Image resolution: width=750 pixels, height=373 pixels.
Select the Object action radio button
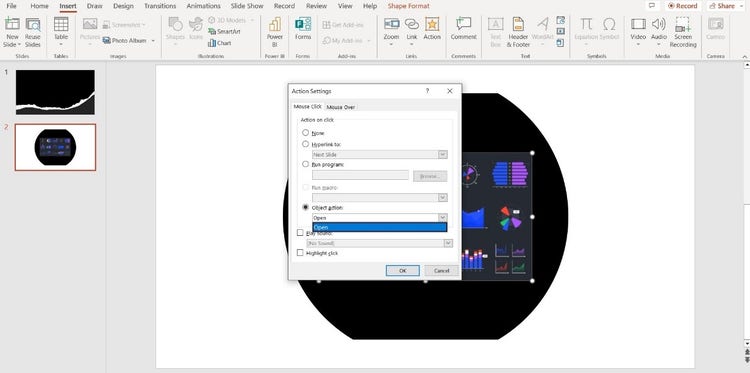click(305, 207)
